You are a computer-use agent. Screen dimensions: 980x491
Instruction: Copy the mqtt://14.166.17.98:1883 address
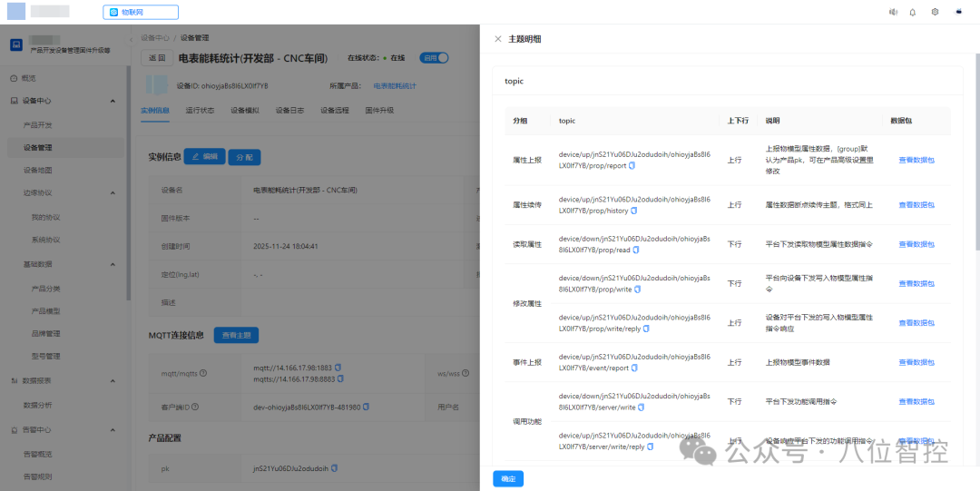[338, 367]
